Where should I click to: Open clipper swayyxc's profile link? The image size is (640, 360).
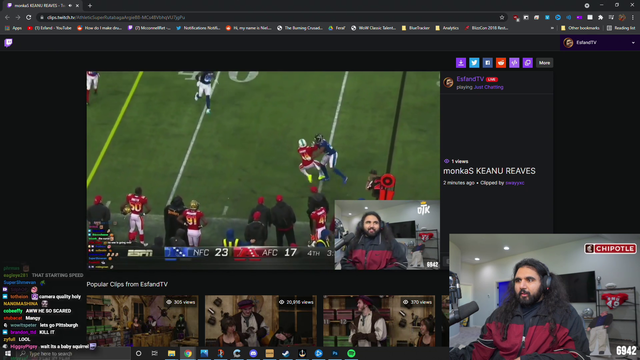(x=515, y=183)
